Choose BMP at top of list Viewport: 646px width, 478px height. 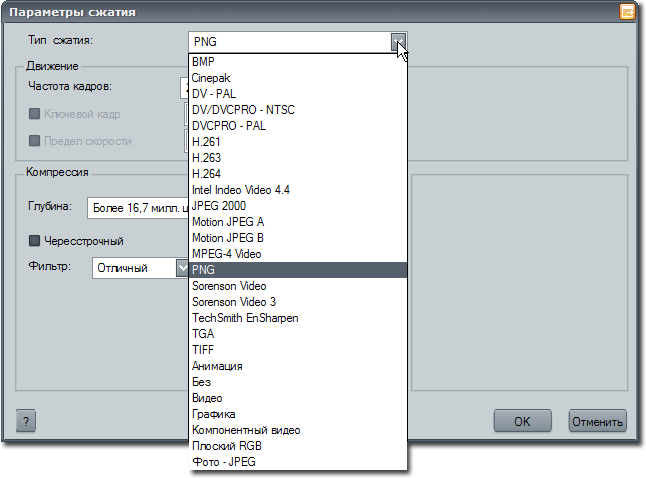pos(203,61)
